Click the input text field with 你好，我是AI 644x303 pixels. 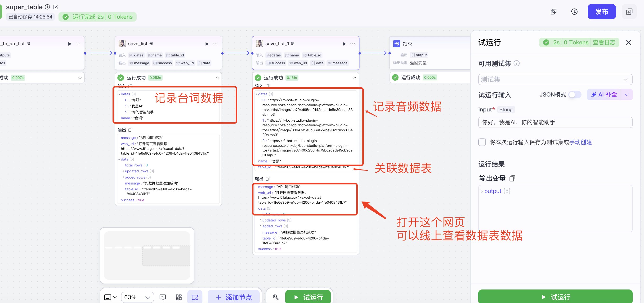555,122
